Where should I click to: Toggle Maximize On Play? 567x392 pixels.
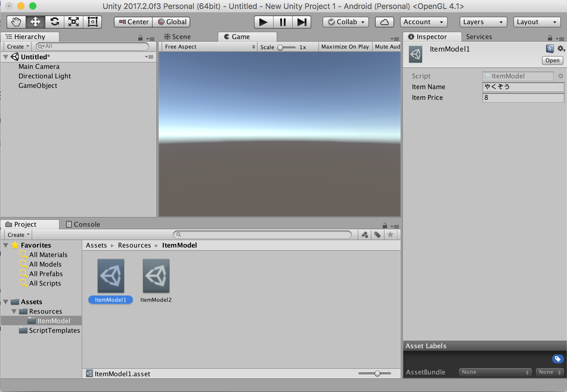pos(345,47)
